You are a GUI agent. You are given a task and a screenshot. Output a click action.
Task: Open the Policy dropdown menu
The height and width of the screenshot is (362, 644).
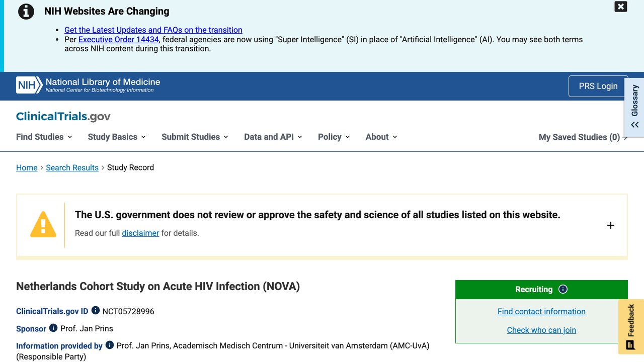coord(334,137)
